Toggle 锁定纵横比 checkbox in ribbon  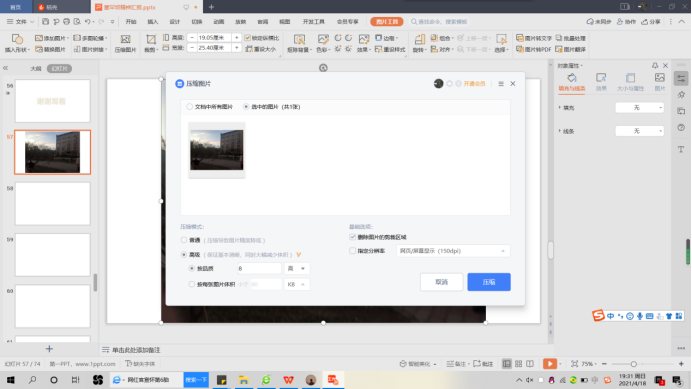(248, 38)
